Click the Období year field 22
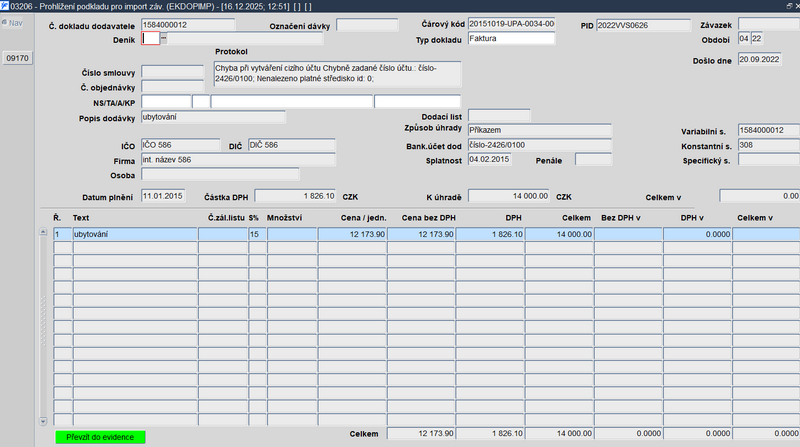This screenshot has width=800, height=447. pyautogui.click(x=757, y=38)
